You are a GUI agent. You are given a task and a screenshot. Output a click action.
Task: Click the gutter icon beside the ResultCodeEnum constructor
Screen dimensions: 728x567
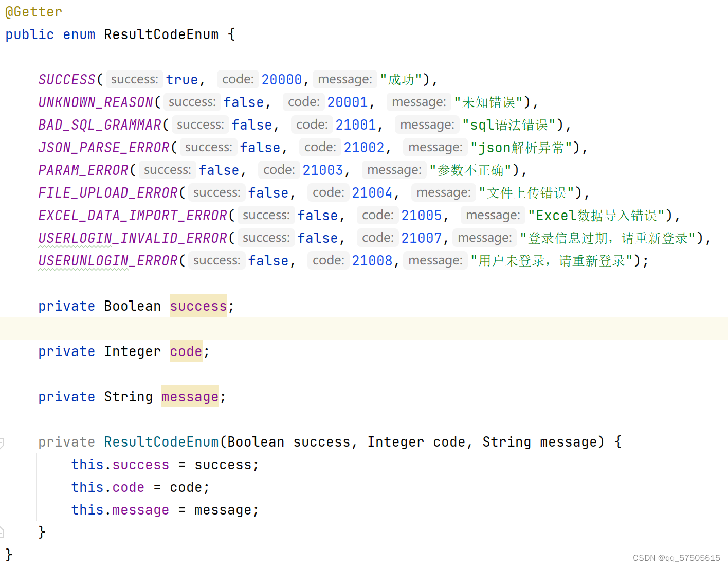click(x=3, y=441)
